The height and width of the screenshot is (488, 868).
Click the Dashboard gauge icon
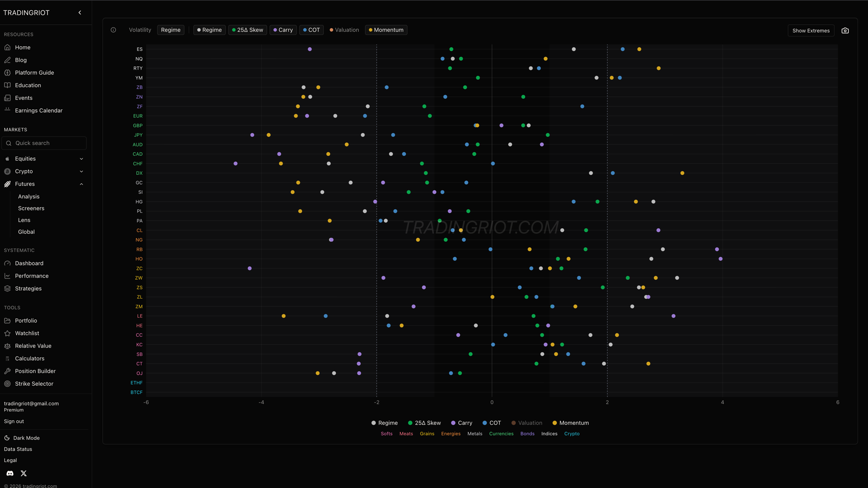pyautogui.click(x=7, y=263)
